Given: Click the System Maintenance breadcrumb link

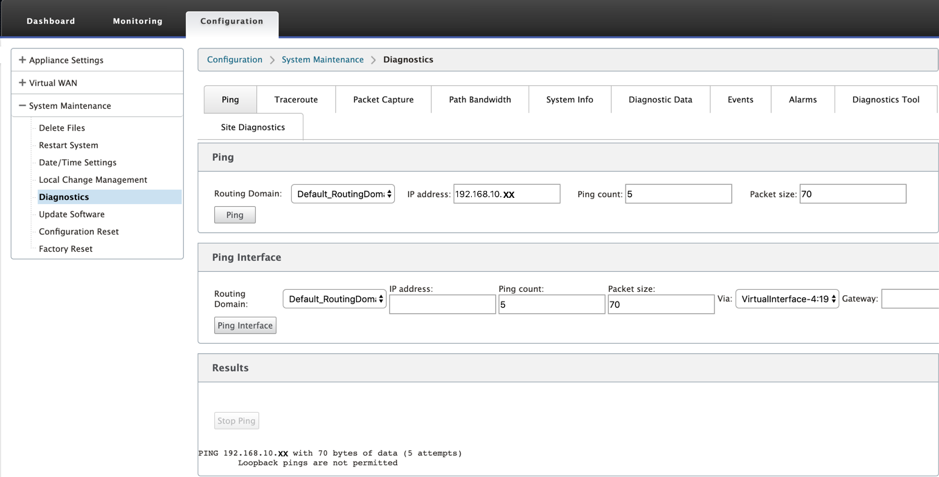Looking at the screenshot, I should (x=322, y=59).
